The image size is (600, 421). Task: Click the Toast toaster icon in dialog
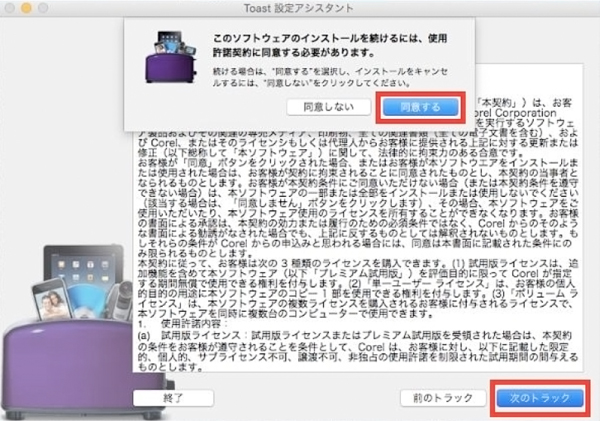click(171, 57)
